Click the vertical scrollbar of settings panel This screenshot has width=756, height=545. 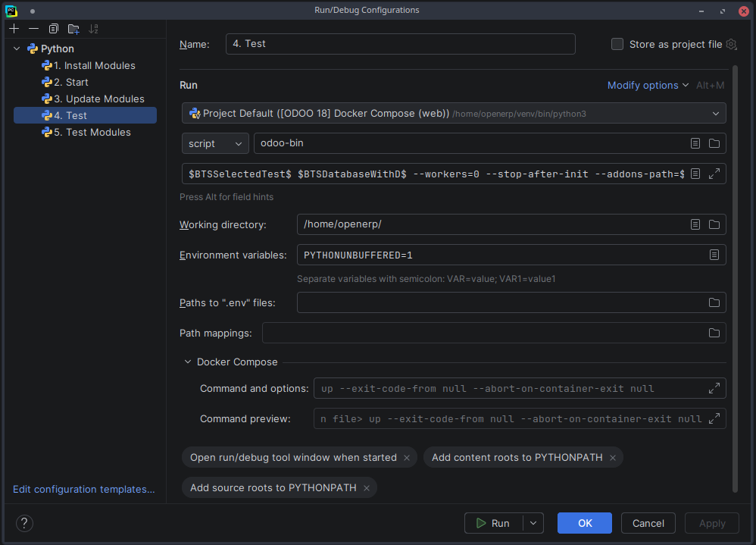coord(735,279)
